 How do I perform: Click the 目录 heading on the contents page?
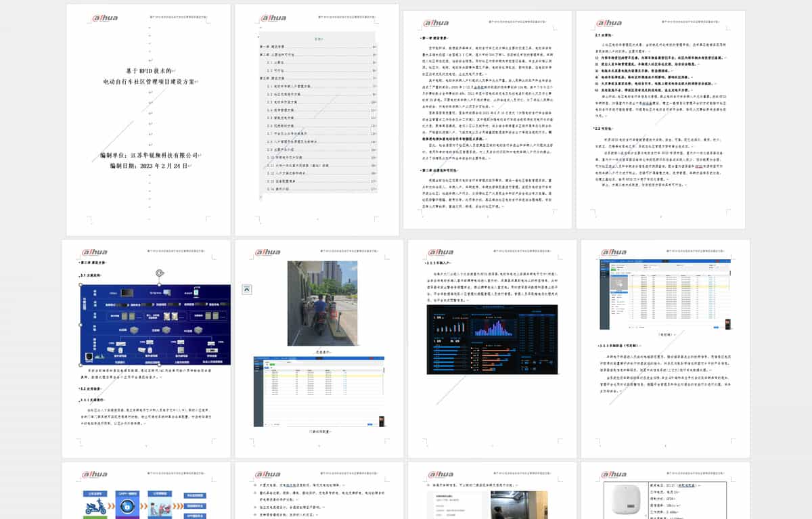tap(318, 39)
